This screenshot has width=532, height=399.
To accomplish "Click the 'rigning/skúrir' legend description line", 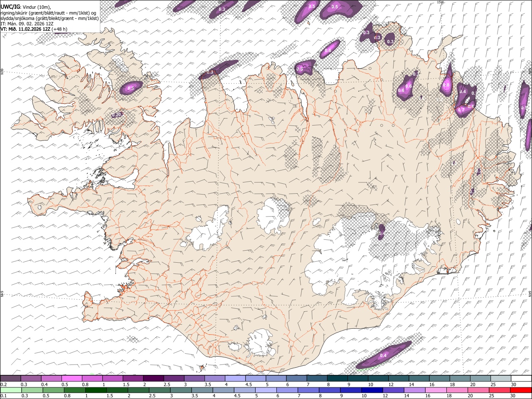I will (x=48, y=12).
